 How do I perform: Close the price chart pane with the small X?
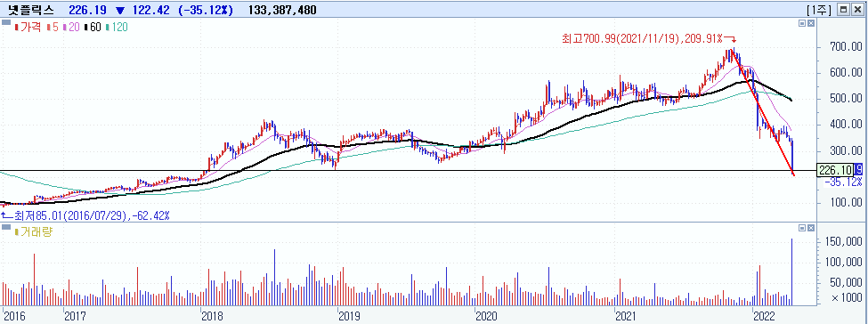[x=811, y=24]
